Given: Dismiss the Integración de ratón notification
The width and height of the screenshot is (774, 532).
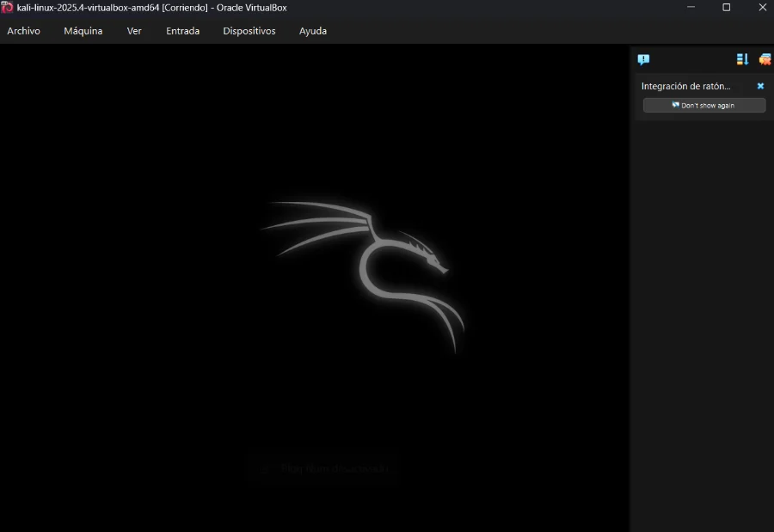Looking at the screenshot, I should (760, 86).
